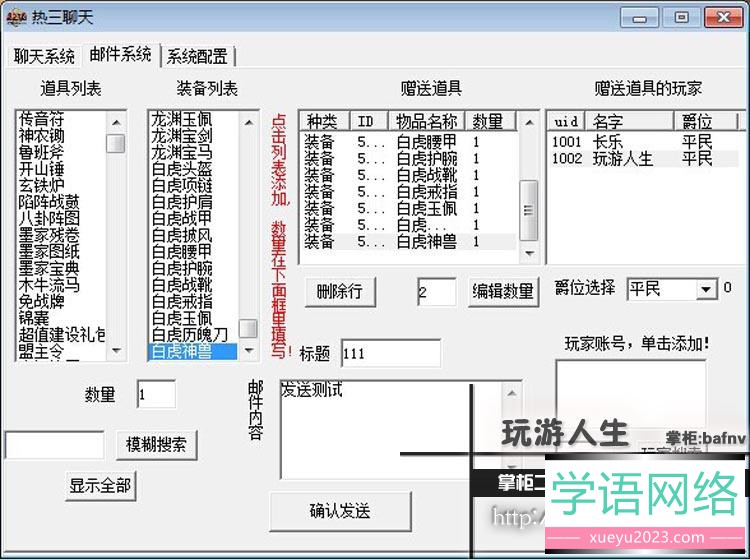Click the 删除行 button
Screen dimensions: 750x559
339,292
